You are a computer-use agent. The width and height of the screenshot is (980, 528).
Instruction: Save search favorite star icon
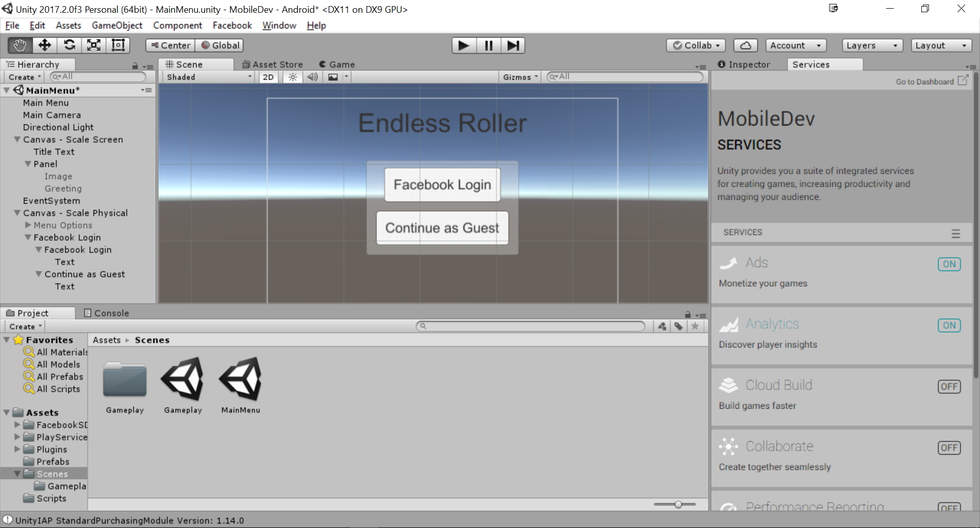pyautogui.click(x=695, y=326)
